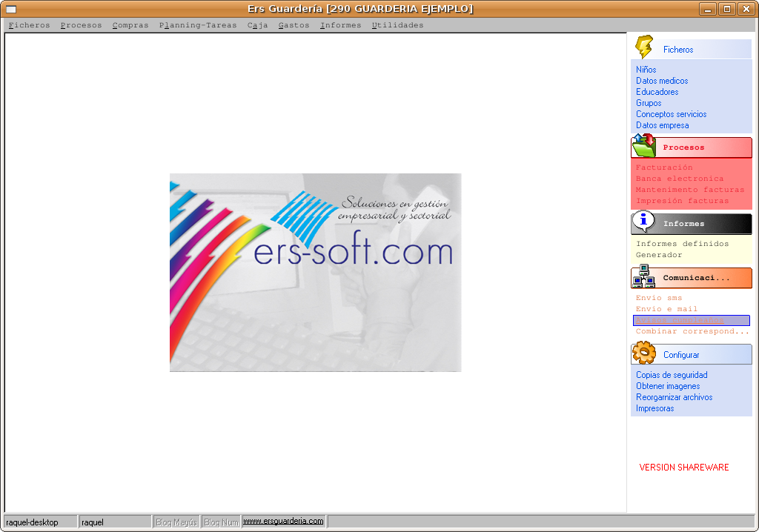759x532 pixels.
Task: Open Envio sms link
Action: click(x=659, y=298)
